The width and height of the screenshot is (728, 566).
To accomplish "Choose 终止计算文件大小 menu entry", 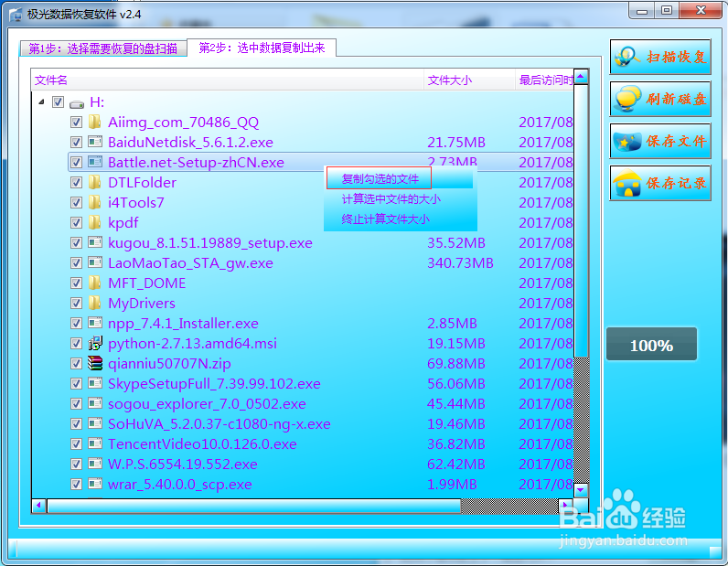I will point(385,219).
